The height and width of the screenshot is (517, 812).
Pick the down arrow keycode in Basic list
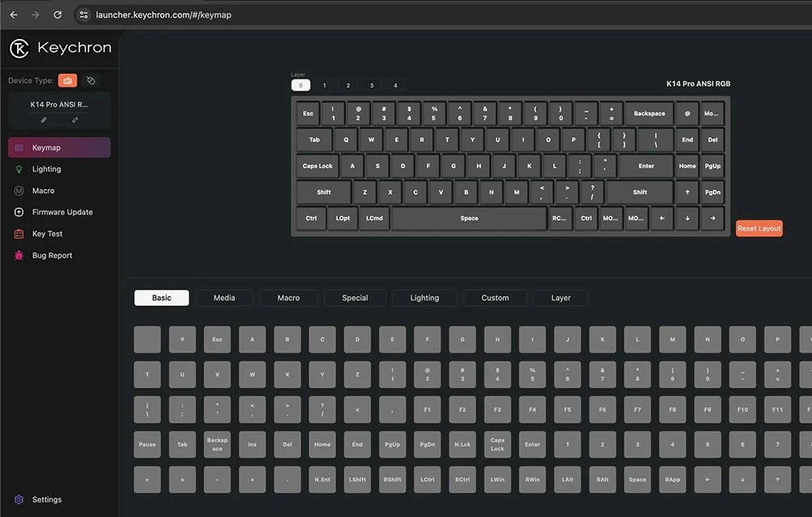(743, 480)
